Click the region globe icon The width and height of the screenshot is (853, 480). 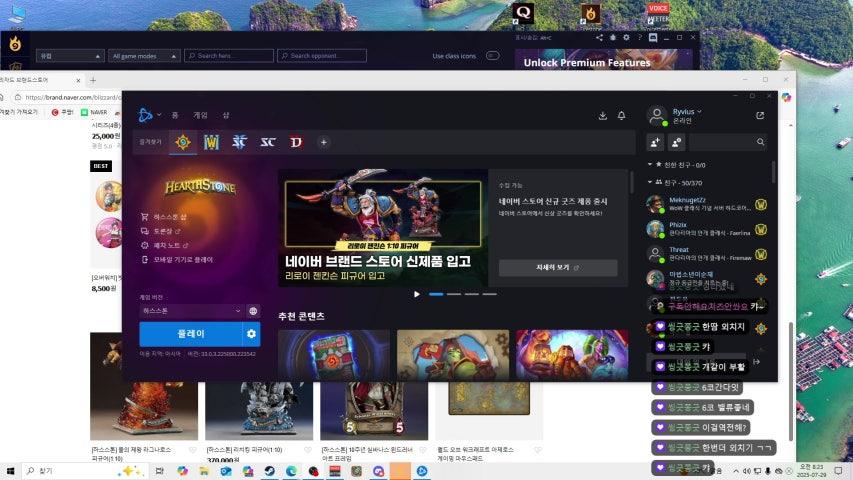(253, 311)
